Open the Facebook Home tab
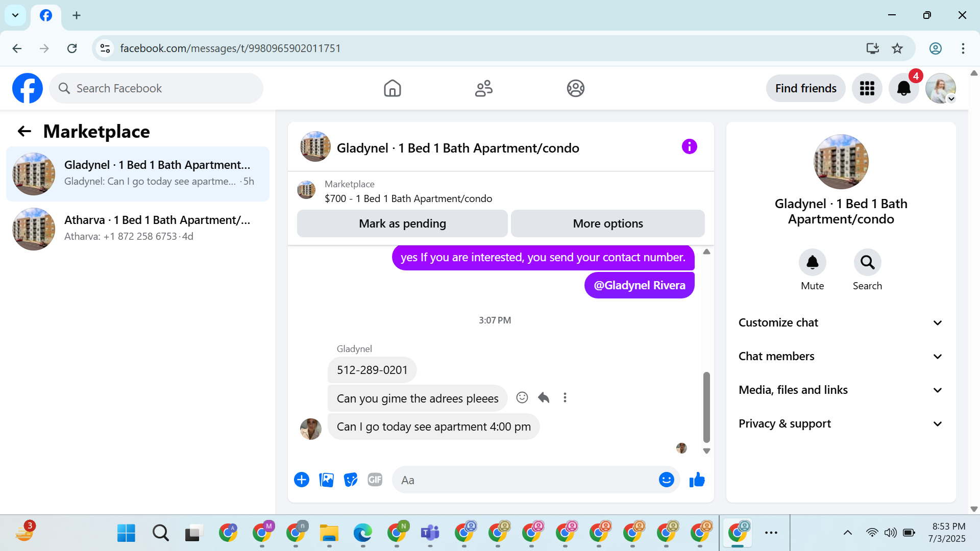 [x=392, y=88]
